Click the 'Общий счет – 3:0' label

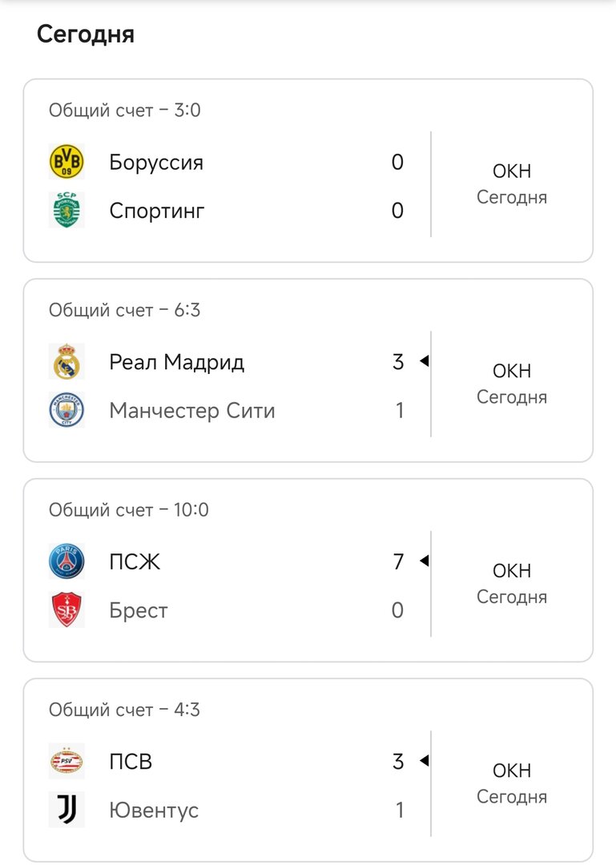(x=124, y=110)
